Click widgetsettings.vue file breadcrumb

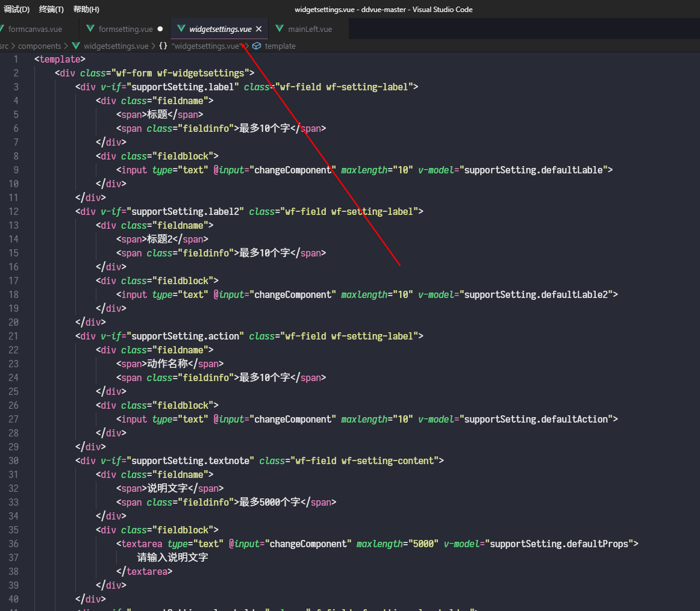pyautogui.click(x=116, y=46)
